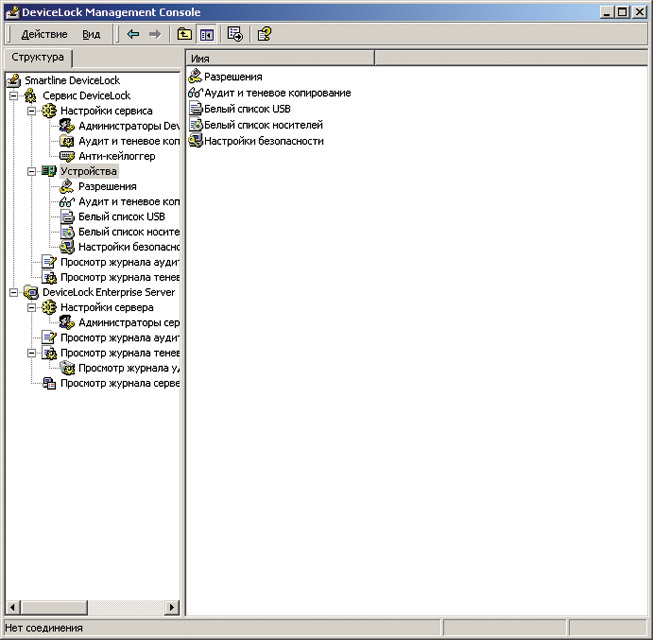Click the Анти-кейлоггер keyboard icon
The width and height of the screenshot is (653, 640).
tap(67, 156)
